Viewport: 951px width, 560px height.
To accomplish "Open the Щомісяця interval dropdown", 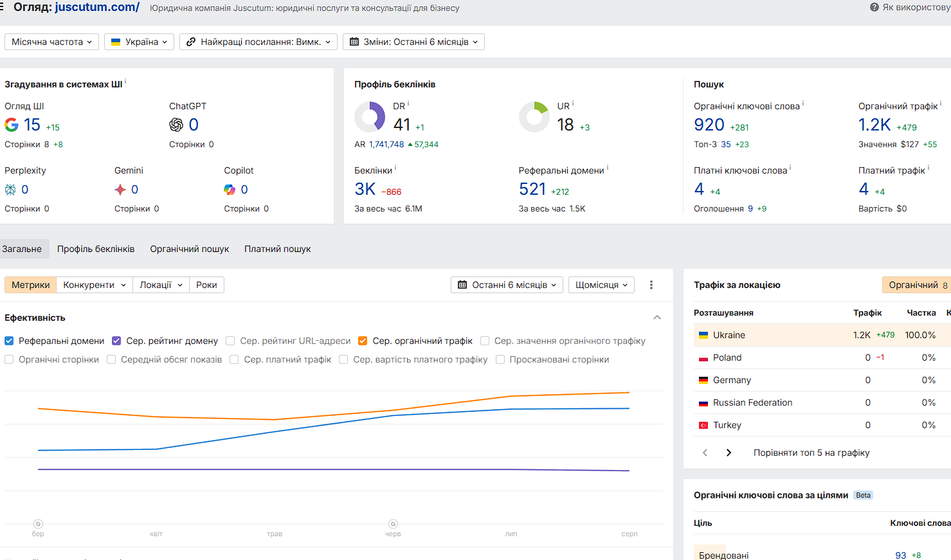I will (x=601, y=285).
